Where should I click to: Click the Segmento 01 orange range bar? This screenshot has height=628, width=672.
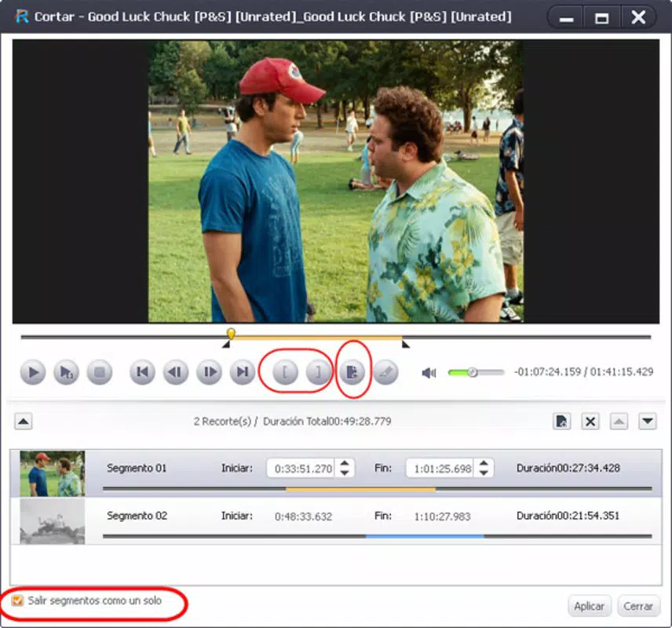tap(360, 489)
